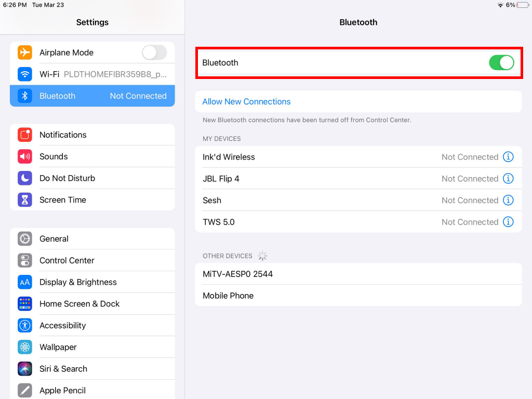Select Display & Brightness in sidebar
Screen dimensions: 532x399
click(x=78, y=282)
